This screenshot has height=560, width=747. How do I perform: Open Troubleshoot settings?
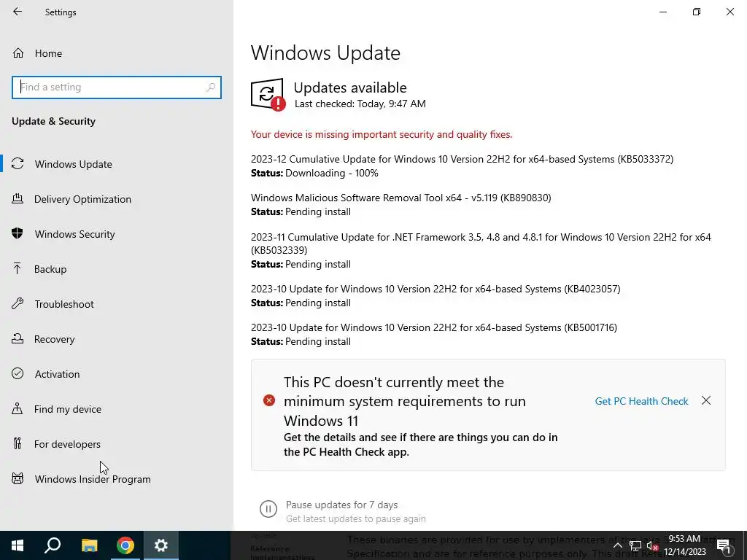(x=64, y=304)
